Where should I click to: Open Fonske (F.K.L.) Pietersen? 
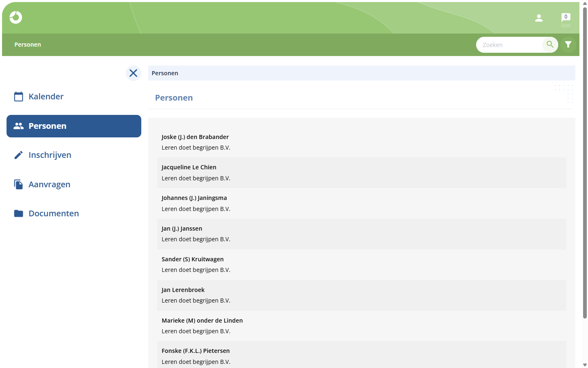(x=362, y=355)
